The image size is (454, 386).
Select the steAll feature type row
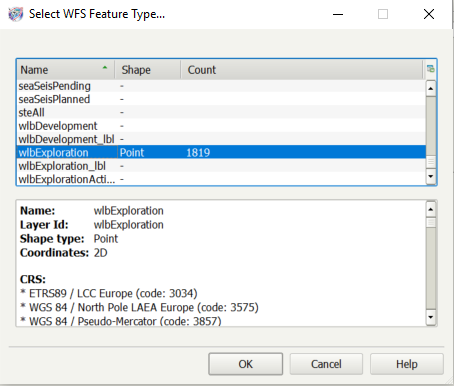[221, 113]
